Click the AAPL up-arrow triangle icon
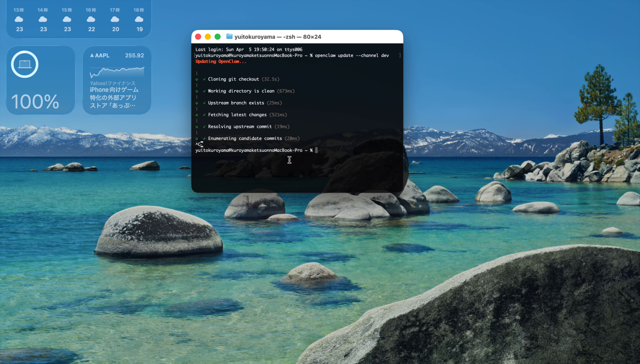The width and height of the screenshot is (640, 364). coord(92,55)
